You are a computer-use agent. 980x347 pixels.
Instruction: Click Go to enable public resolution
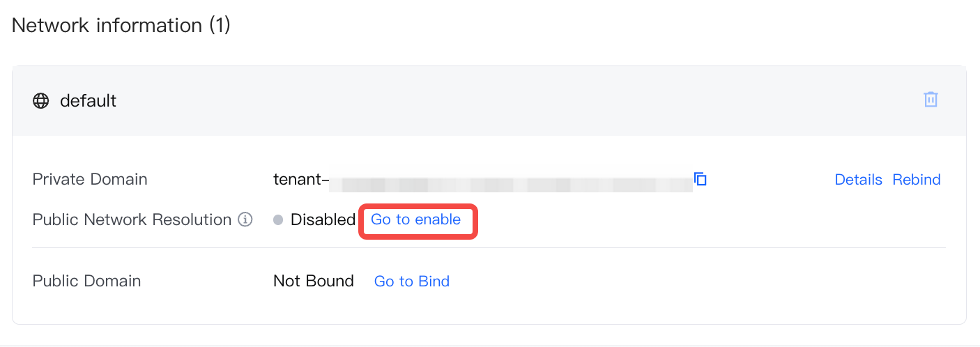point(415,219)
